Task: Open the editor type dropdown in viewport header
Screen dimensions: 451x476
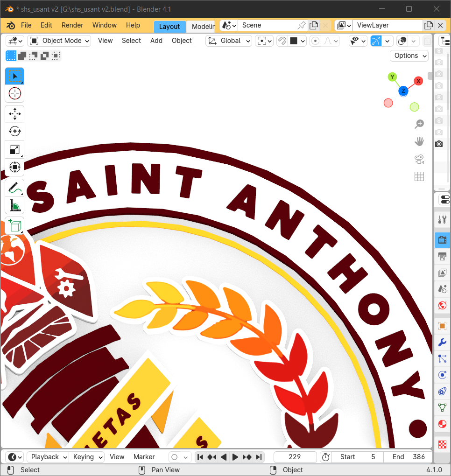Action: click(15, 41)
